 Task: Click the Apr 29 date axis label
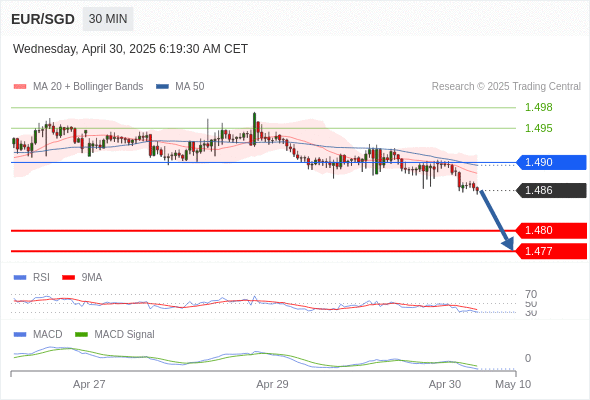coord(272,384)
